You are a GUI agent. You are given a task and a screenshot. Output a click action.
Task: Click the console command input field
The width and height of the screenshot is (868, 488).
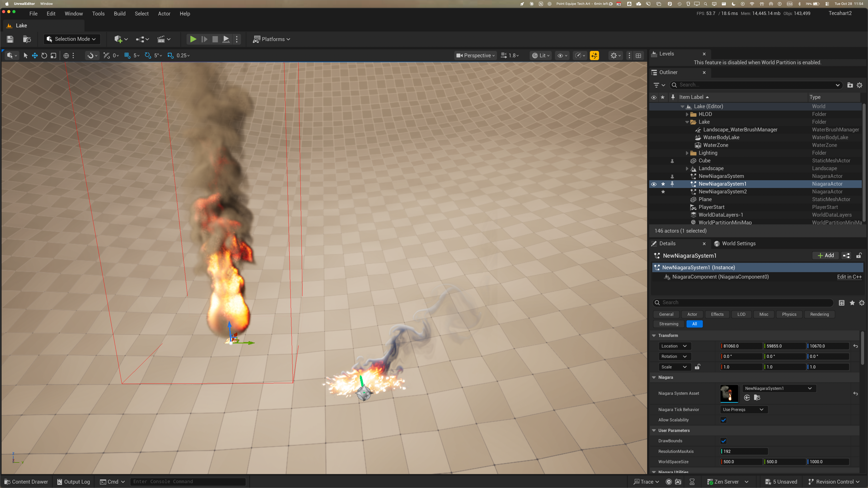click(x=188, y=482)
